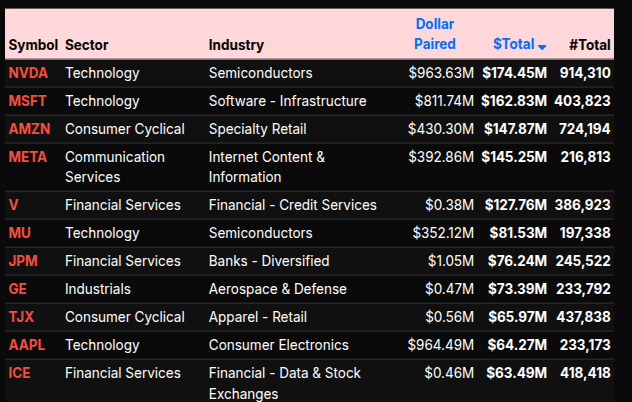Open the GE symbol link
The image size is (632, 402).
[x=18, y=289]
